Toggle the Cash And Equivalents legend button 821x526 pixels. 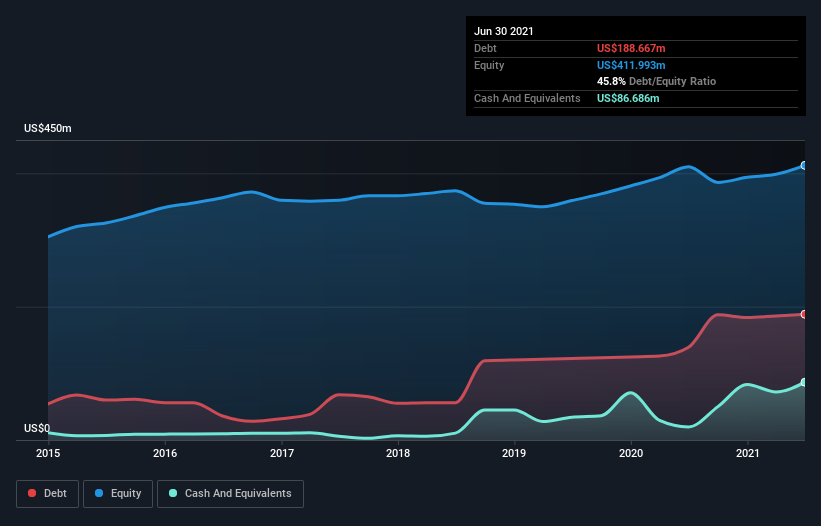point(230,494)
